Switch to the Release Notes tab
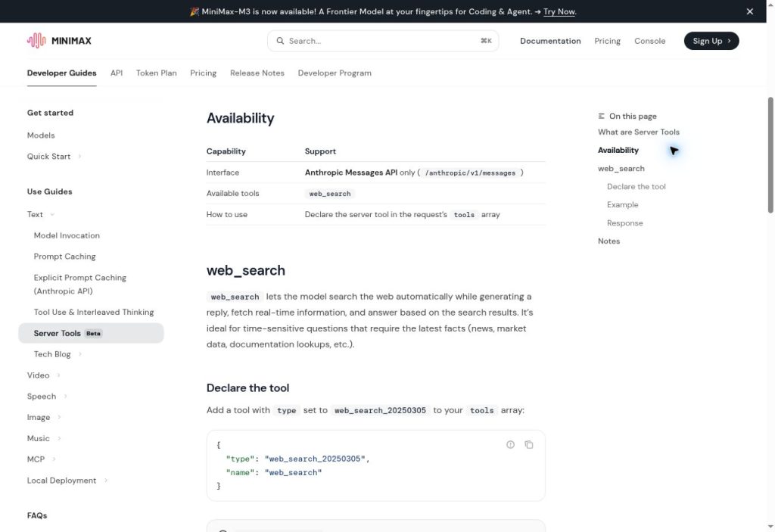 (257, 73)
